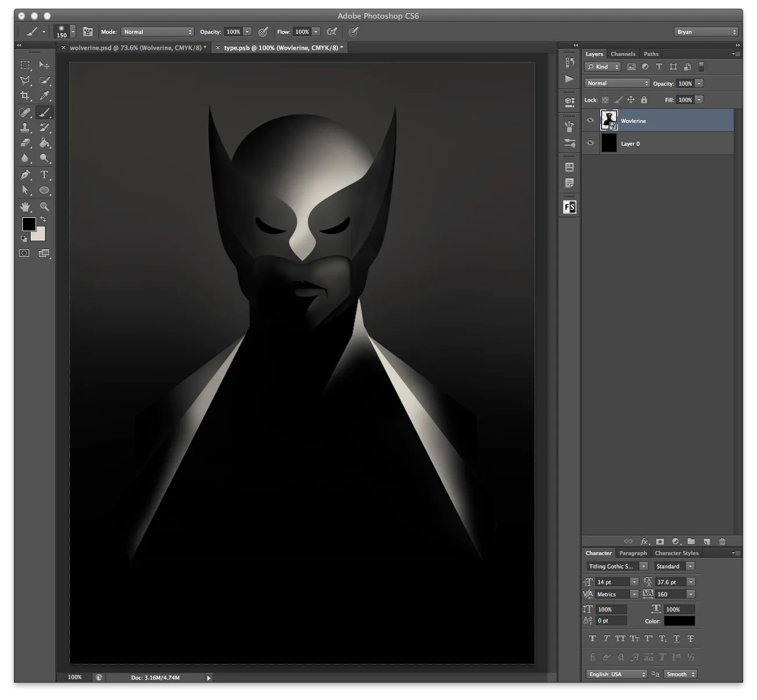Hide the Wovlerine layer
This screenshot has height=700, width=757.
pyautogui.click(x=590, y=121)
